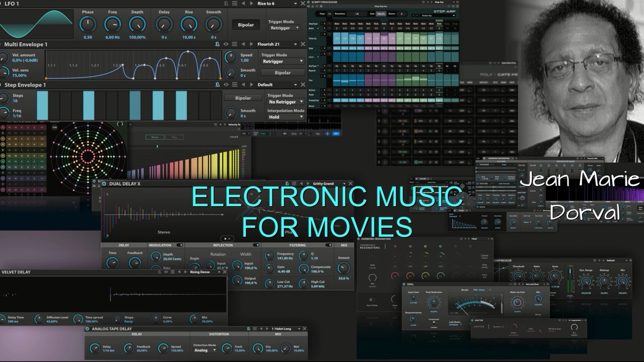Toggle the Filtering section switch in Dual Delay X
Image resolution: width=644 pixels, height=362 pixels.
click(329, 245)
